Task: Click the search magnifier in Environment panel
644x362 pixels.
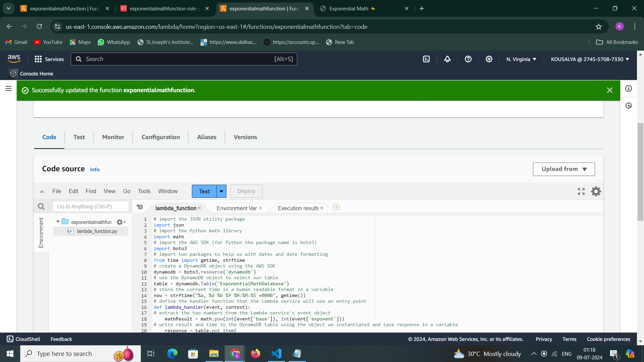Action: (41, 206)
